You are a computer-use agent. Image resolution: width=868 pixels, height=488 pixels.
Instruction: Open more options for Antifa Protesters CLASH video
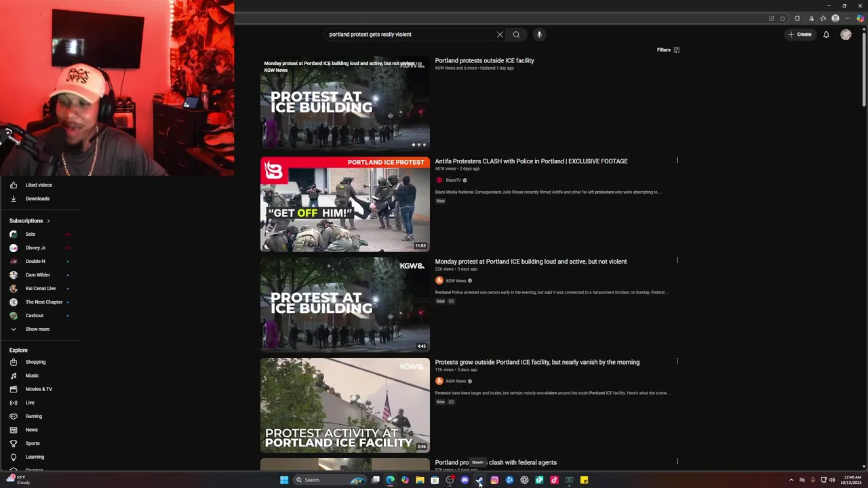tap(677, 161)
